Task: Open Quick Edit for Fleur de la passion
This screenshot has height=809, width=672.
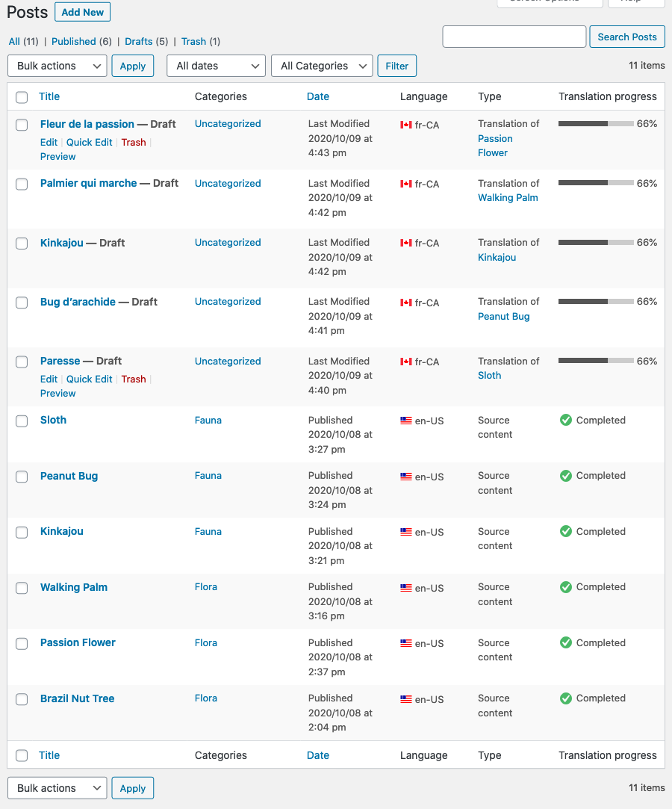Action: 89,142
